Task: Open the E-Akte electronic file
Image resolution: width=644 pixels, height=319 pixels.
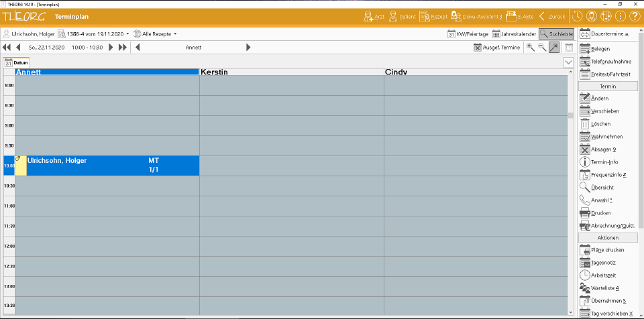Action: point(519,17)
